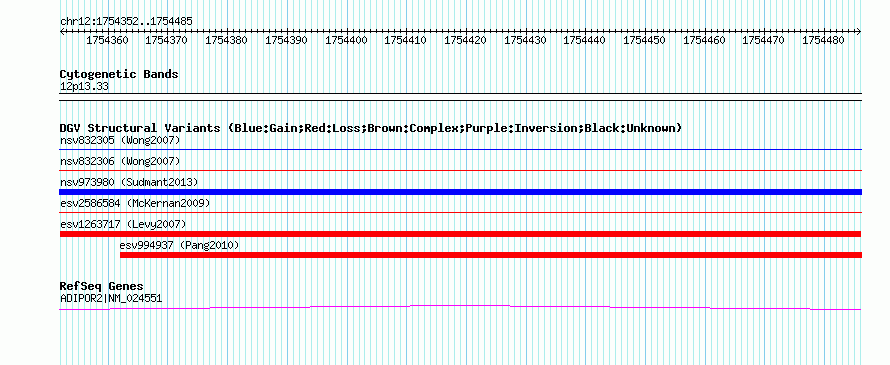Open variant nsv973980 (Sudmant2013) label
The width and height of the screenshot is (890, 365).
pos(129,182)
